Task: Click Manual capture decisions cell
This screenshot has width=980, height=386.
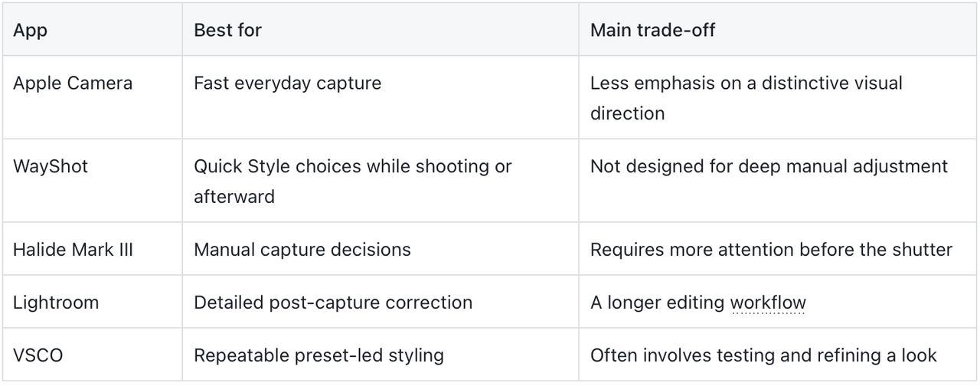Action: 380,249
